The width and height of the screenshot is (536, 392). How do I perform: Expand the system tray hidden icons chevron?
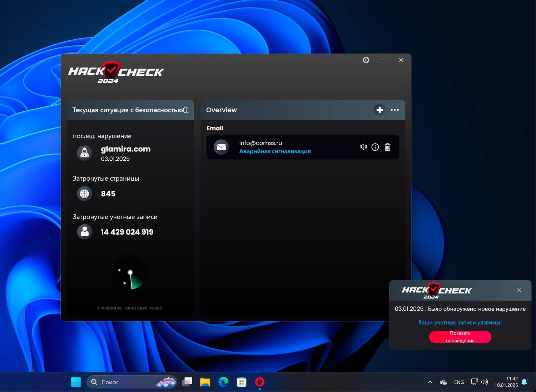(x=430, y=382)
